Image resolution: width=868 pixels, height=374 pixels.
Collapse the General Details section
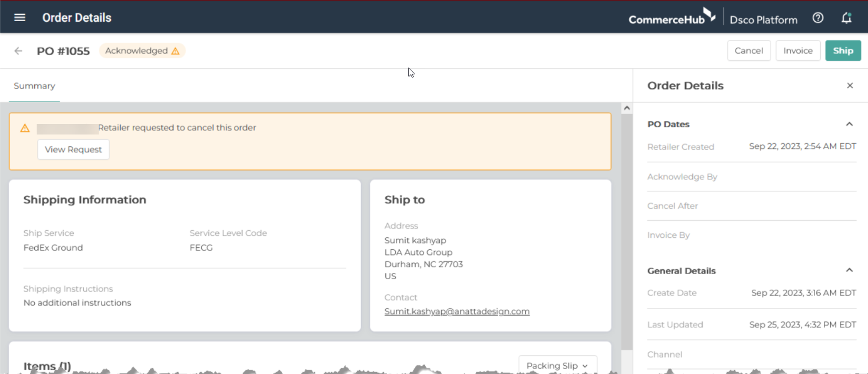click(x=849, y=270)
